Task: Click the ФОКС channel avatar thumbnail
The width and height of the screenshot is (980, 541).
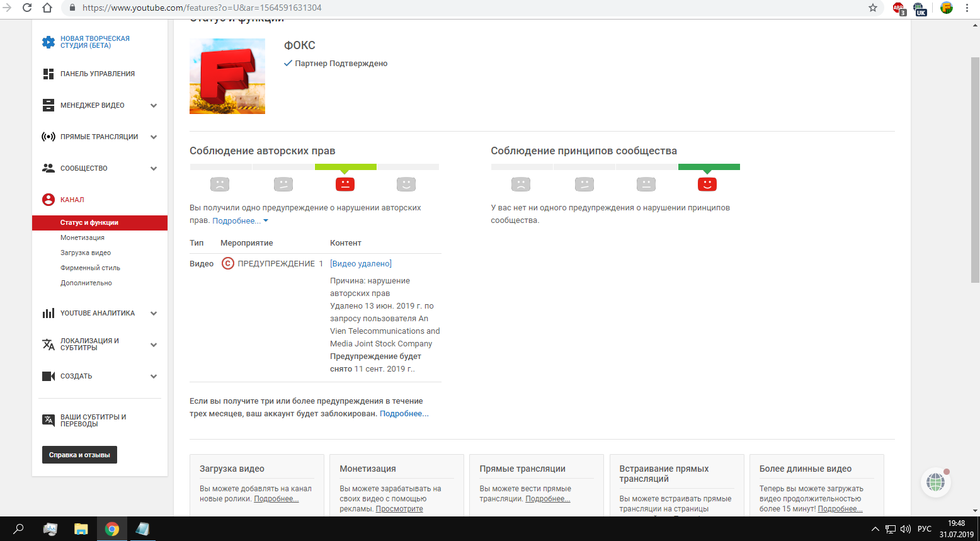Action: point(227,76)
